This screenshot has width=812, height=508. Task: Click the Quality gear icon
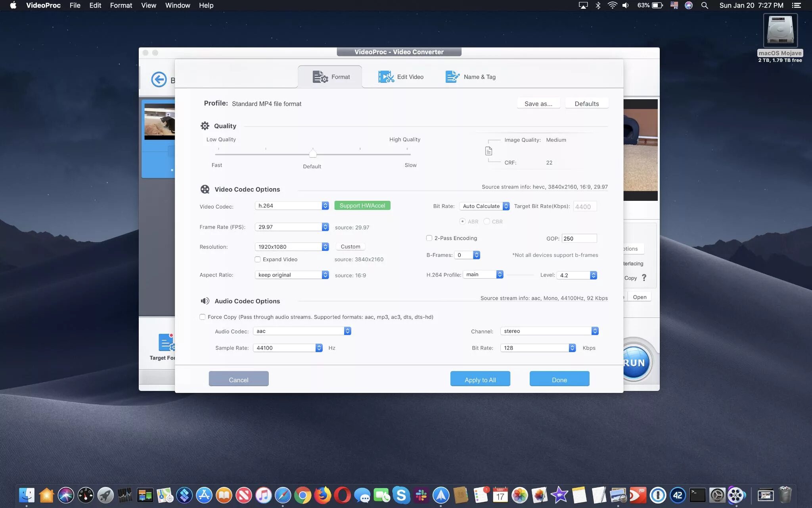pyautogui.click(x=205, y=126)
